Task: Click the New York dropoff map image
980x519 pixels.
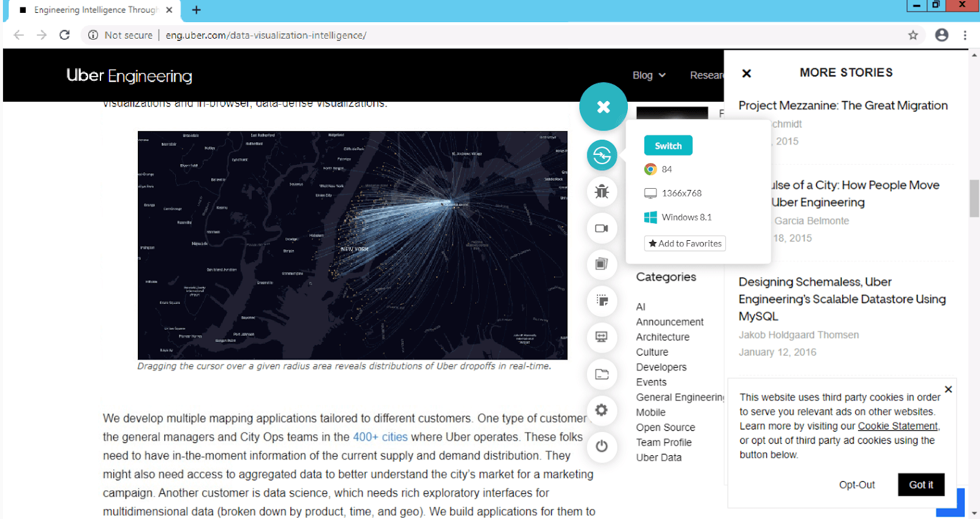Action: click(x=353, y=245)
